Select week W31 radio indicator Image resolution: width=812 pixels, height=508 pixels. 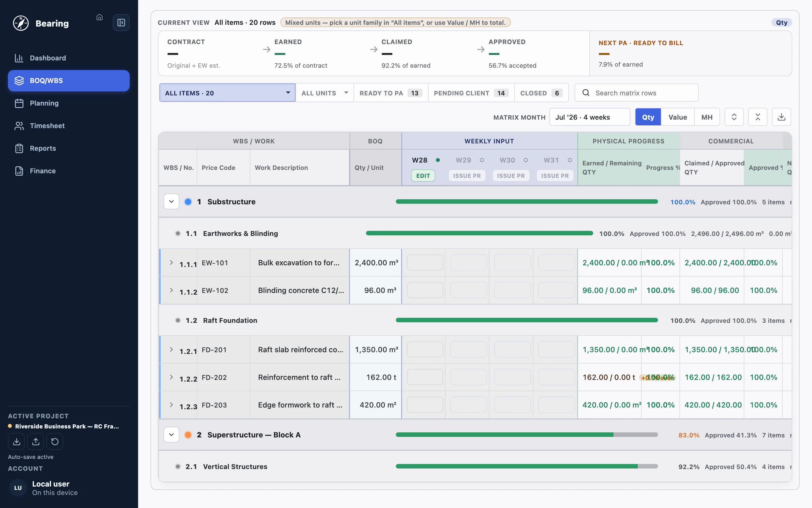coord(570,160)
